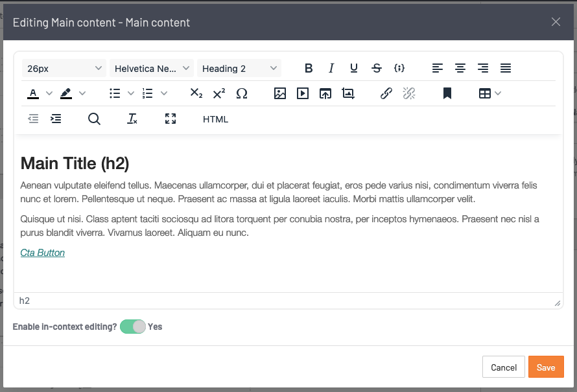Follow the Cta Button link

[42, 253]
